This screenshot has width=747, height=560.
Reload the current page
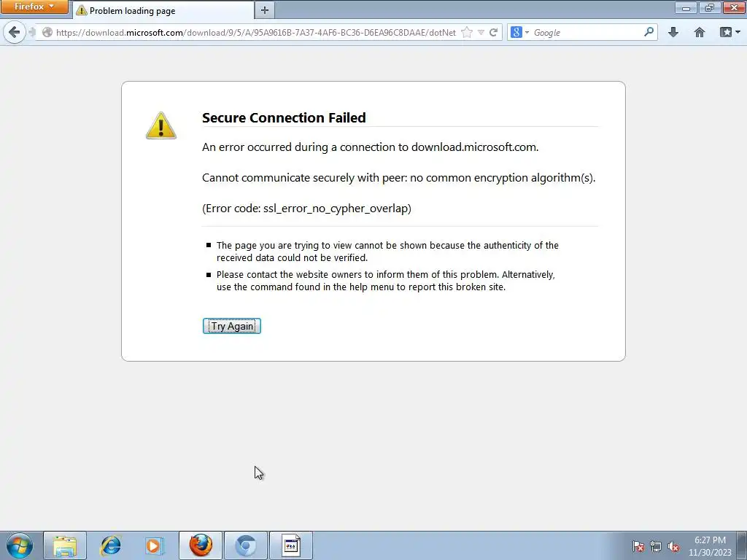[x=494, y=32]
